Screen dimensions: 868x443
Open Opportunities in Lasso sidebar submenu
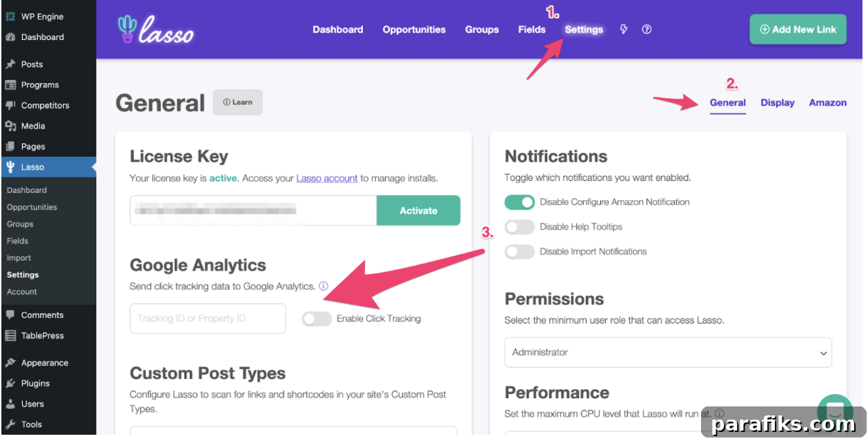32,207
